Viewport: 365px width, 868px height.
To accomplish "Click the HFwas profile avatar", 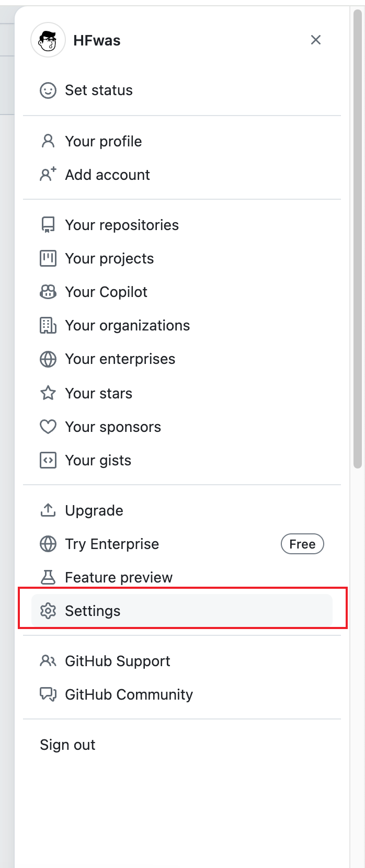I will (x=48, y=40).
